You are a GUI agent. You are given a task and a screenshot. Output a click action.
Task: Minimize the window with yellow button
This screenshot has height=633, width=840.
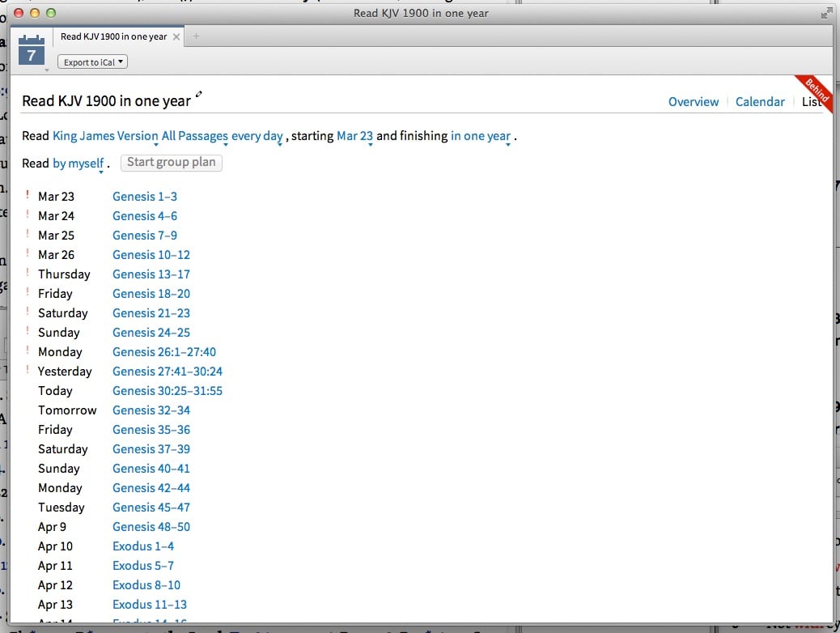point(35,13)
